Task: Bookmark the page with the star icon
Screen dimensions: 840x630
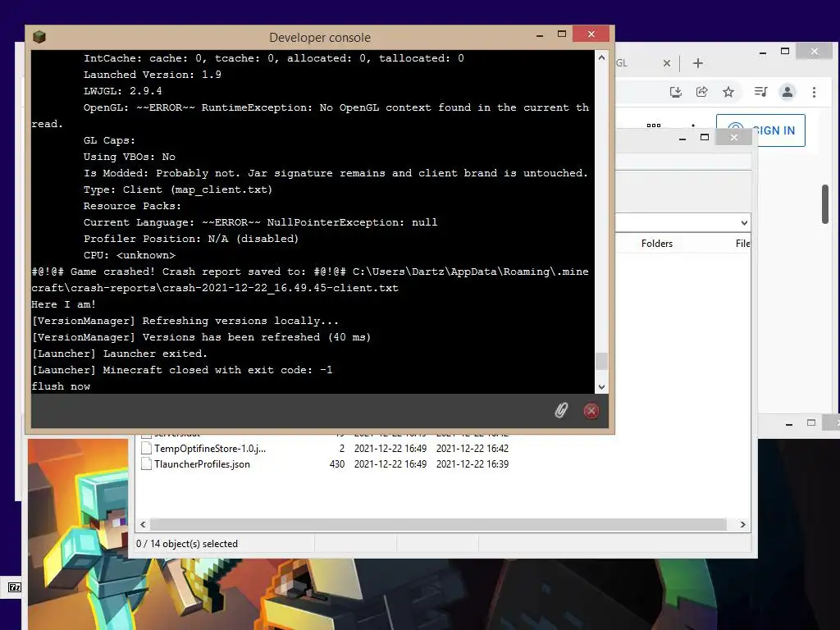Action: tap(728, 92)
